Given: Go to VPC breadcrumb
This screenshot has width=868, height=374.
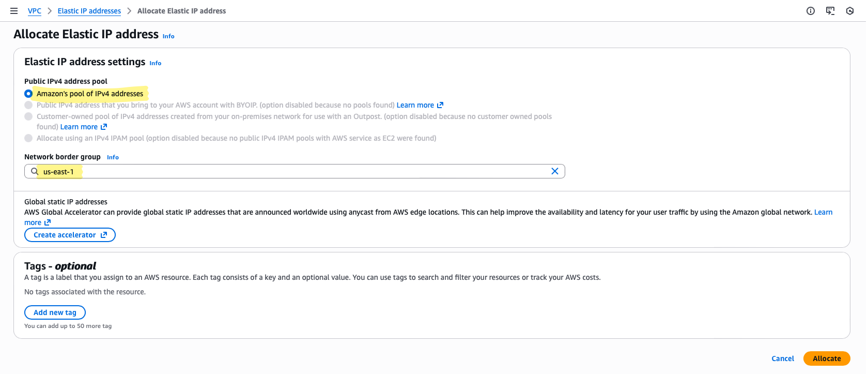Looking at the screenshot, I should click(x=35, y=11).
